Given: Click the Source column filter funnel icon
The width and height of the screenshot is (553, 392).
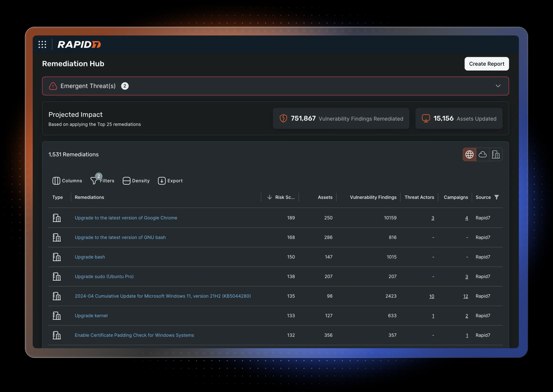Looking at the screenshot, I should tap(497, 197).
